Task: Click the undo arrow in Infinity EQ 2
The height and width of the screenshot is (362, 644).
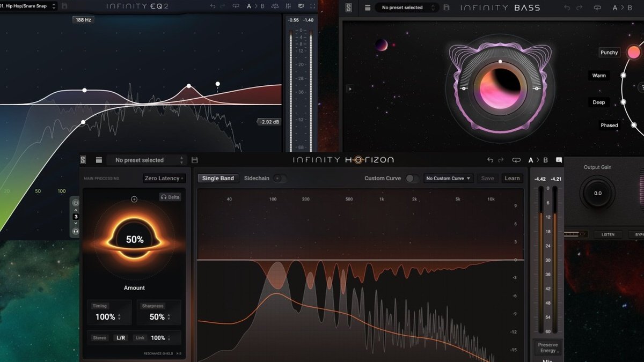Action: (x=213, y=6)
